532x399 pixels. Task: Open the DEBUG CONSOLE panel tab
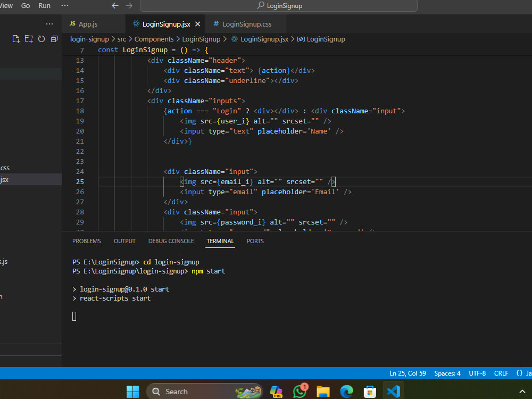pyautogui.click(x=171, y=241)
